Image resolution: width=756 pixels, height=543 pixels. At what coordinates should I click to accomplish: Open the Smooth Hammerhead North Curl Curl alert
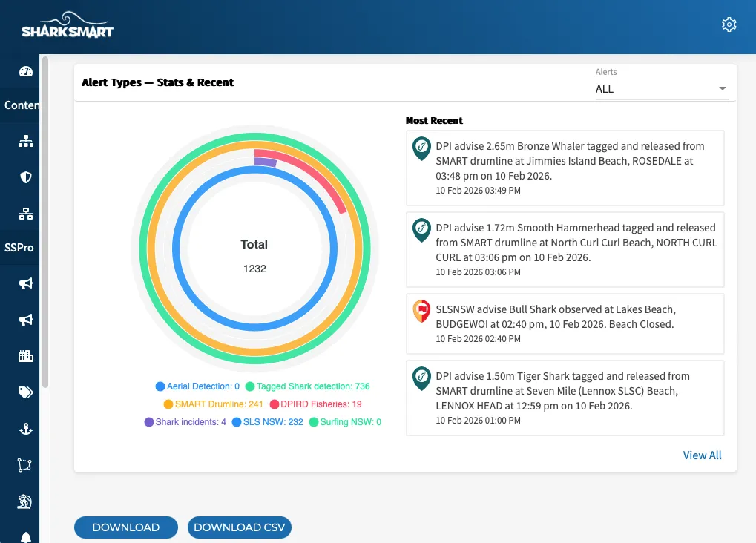pos(565,249)
